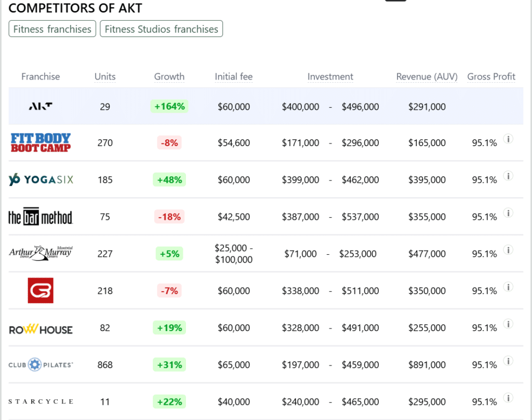Click the +5% growth badge
The image size is (532, 420).
pos(169,254)
